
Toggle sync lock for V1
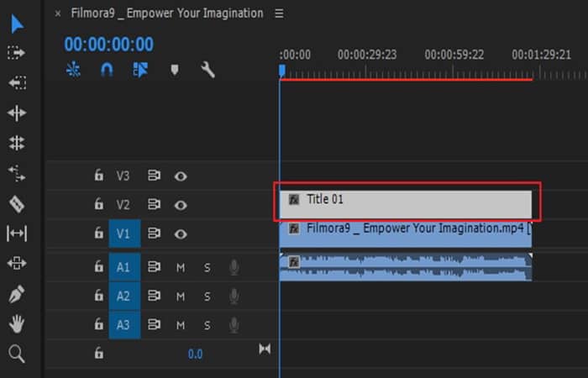[154, 234]
